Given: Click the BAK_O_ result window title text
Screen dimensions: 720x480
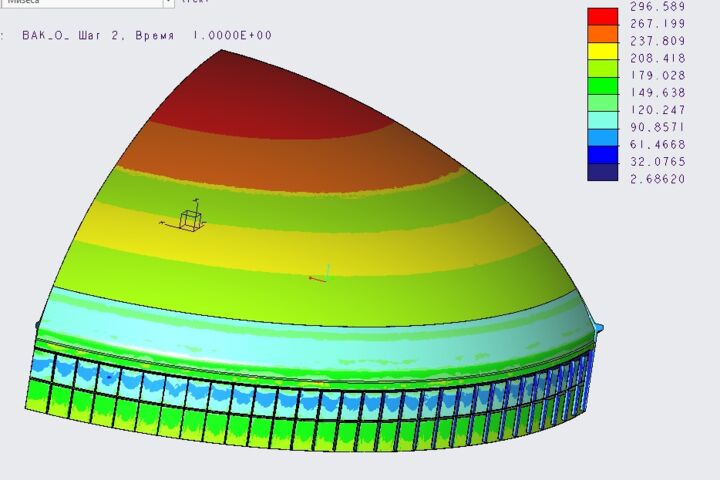Looking at the screenshot, I should (x=46, y=35).
